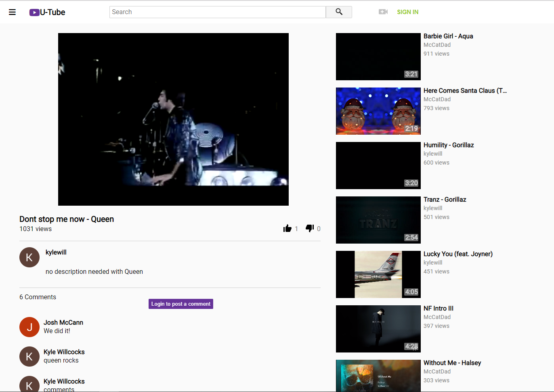
Task: Click the 'Tranz - Gorillaz' title
Action: coord(445,200)
